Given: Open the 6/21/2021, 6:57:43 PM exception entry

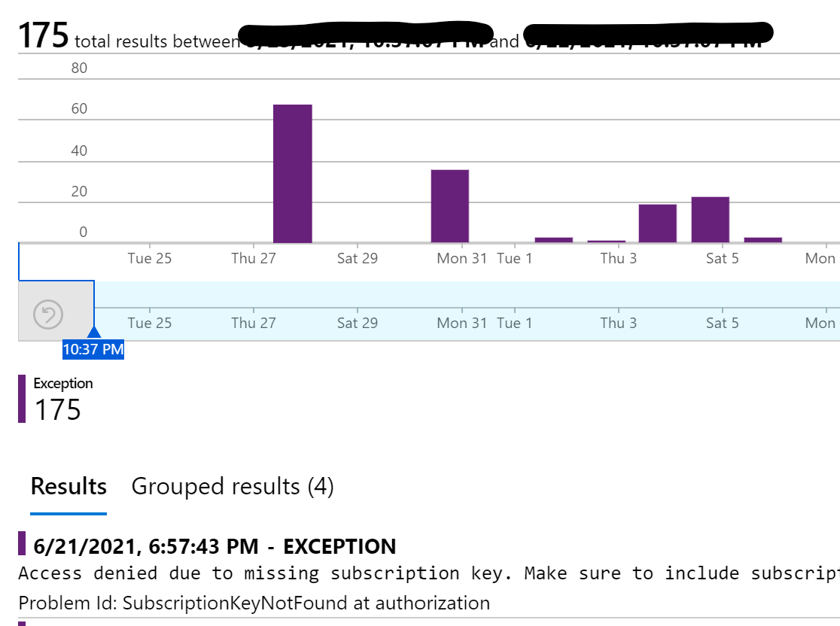Looking at the screenshot, I should 215,546.
